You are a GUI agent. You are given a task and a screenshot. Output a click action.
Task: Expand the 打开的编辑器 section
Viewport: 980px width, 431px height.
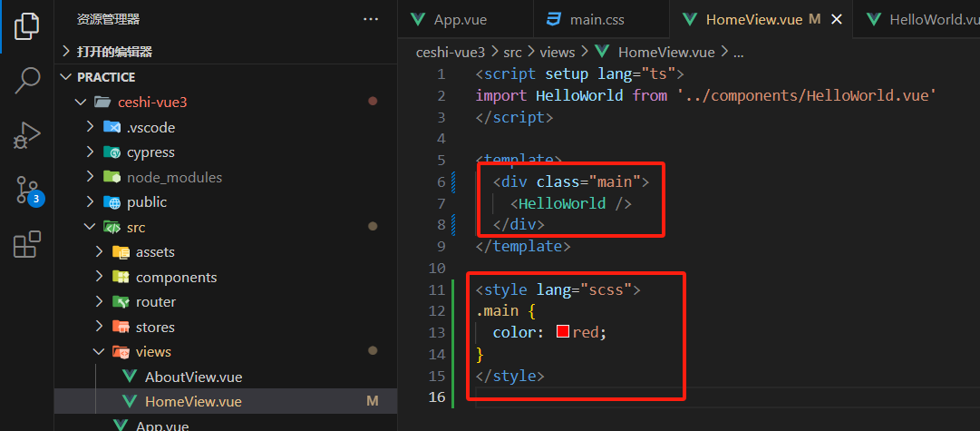point(67,52)
